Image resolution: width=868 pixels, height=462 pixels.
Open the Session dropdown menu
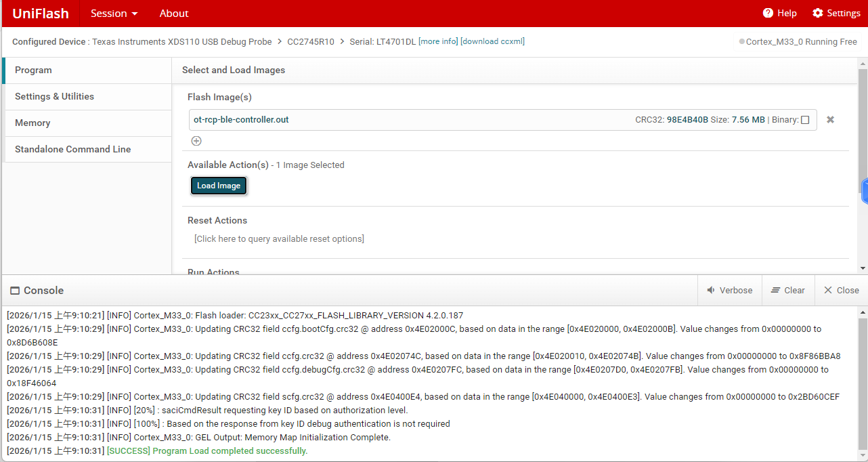(114, 14)
